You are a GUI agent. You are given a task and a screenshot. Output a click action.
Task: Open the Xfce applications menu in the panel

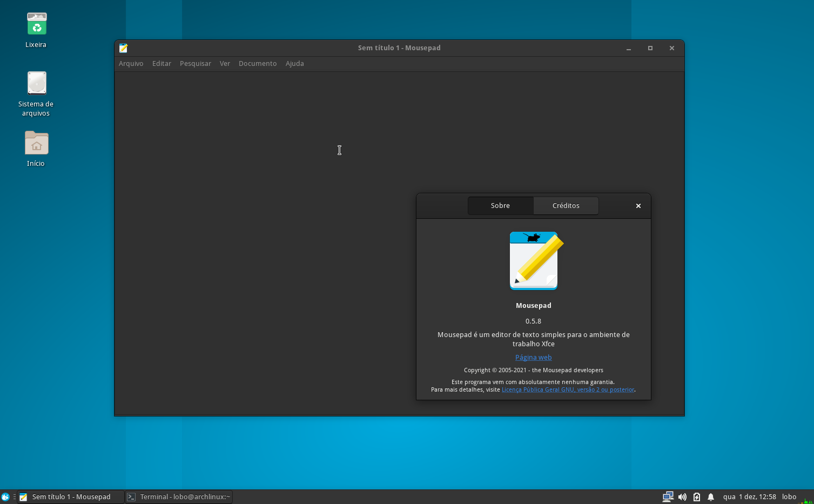pos(5,496)
